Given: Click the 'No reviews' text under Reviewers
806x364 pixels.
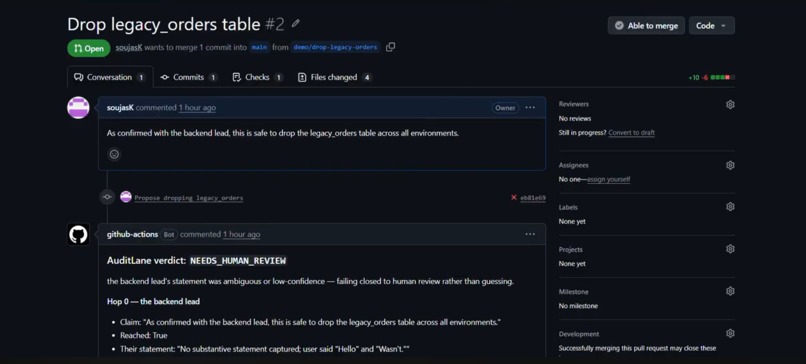Looking at the screenshot, I should pos(575,119).
